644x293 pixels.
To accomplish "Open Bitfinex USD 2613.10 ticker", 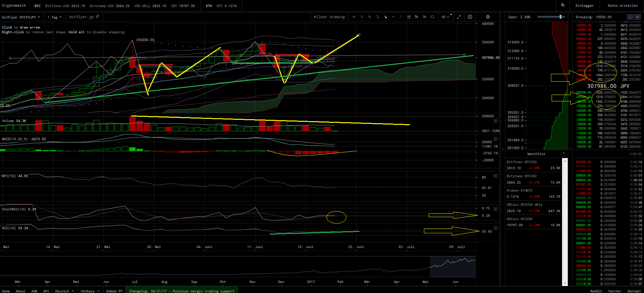I will tap(65, 6).
